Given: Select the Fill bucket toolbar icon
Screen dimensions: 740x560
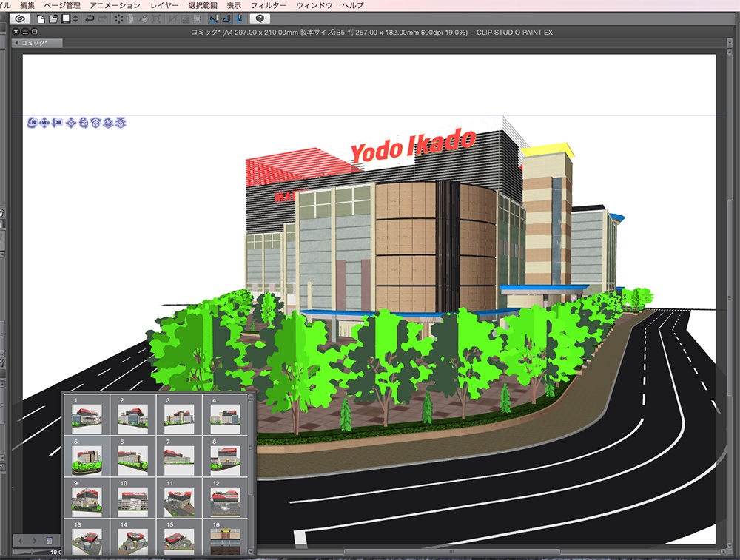Looking at the screenshot, I should 144,19.
